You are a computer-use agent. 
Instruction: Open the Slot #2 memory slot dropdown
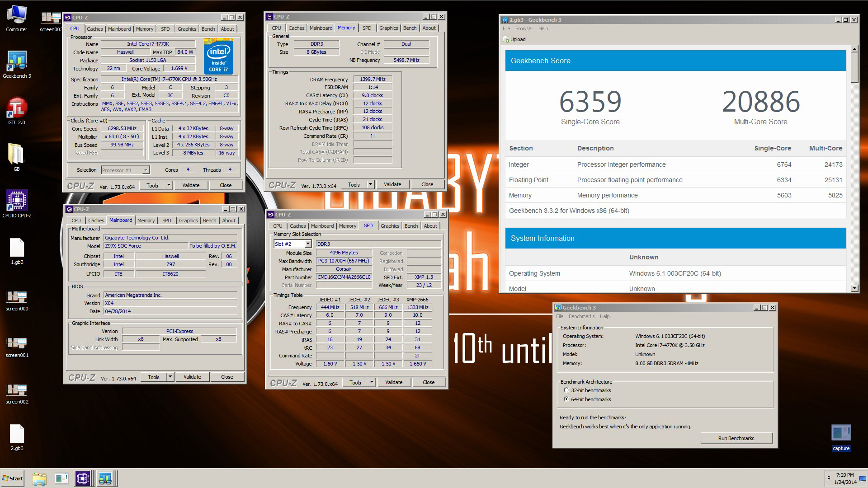pyautogui.click(x=308, y=244)
